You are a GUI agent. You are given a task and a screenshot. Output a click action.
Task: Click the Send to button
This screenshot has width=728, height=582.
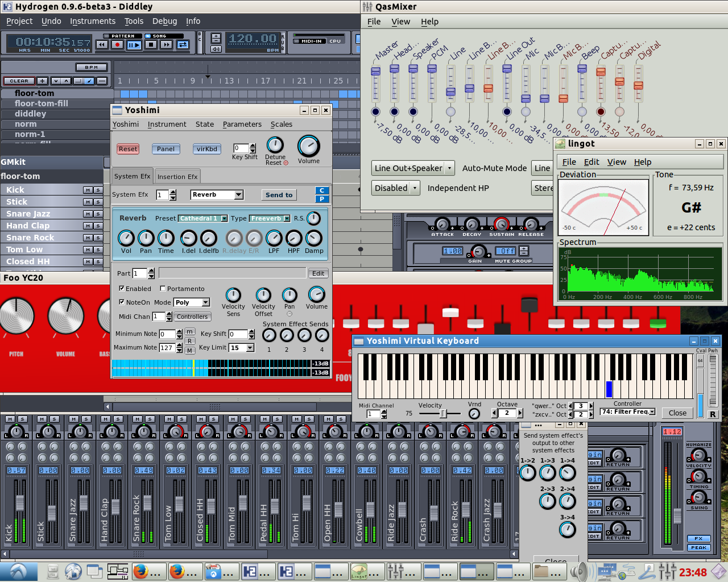279,195
